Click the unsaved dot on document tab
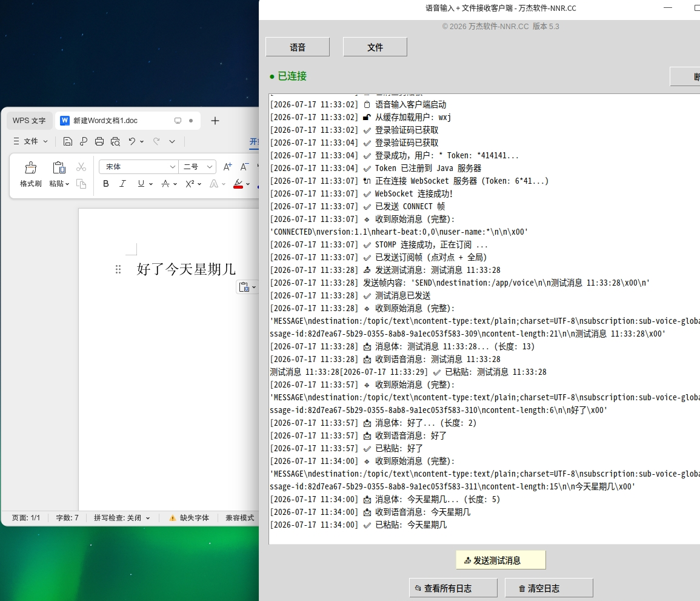The width and height of the screenshot is (700, 601). click(x=191, y=121)
